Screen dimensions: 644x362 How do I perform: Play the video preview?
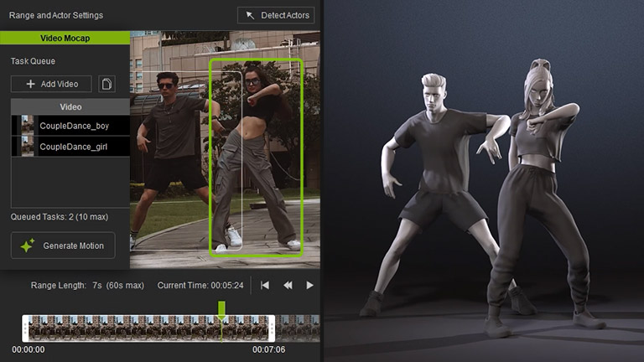click(x=309, y=286)
